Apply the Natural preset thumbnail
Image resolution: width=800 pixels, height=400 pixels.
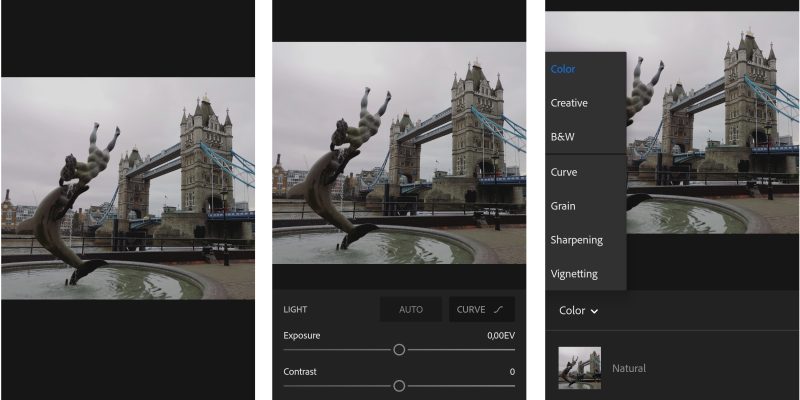580,368
